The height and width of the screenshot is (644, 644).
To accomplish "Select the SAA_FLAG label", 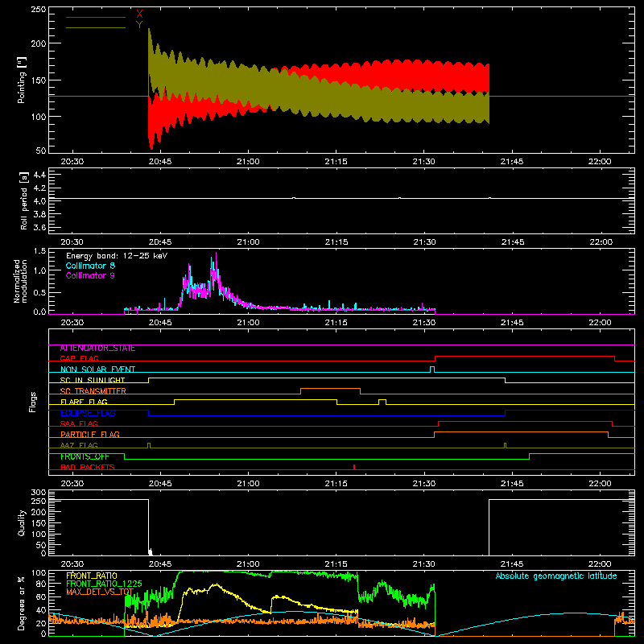I will pos(79,423).
